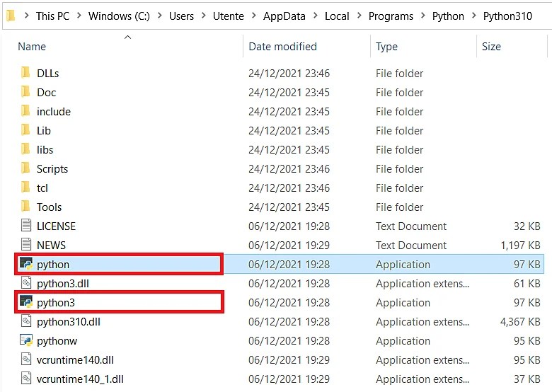This screenshot has height=392, width=552.
Task: Click the 61 KB size value
Action: pyautogui.click(x=527, y=283)
